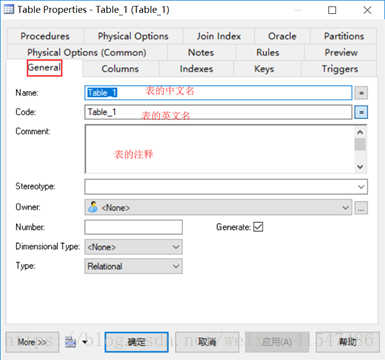Open the Indexes tab
Image resolution: width=385 pixels, height=360 pixels.
tap(196, 69)
